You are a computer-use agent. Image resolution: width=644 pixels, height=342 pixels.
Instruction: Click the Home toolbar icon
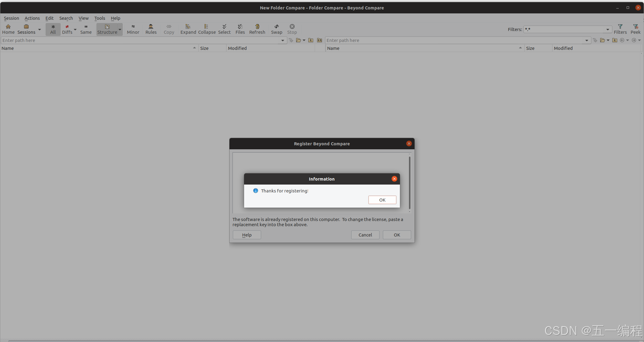tap(8, 29)
